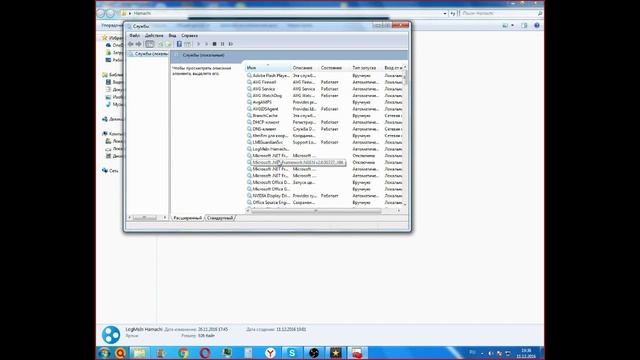Sort by the Имя column header
This screenshot has height=360, width=640.
tap(268, 68)
